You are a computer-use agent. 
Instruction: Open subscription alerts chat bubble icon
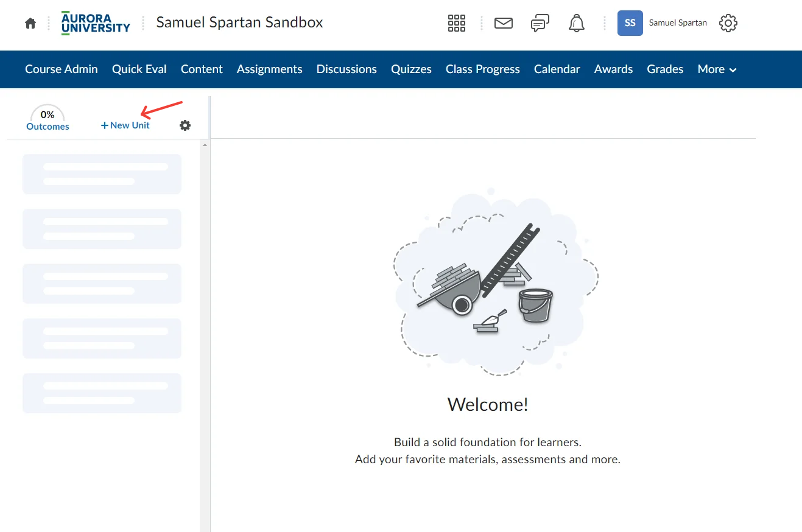point(540,23)
